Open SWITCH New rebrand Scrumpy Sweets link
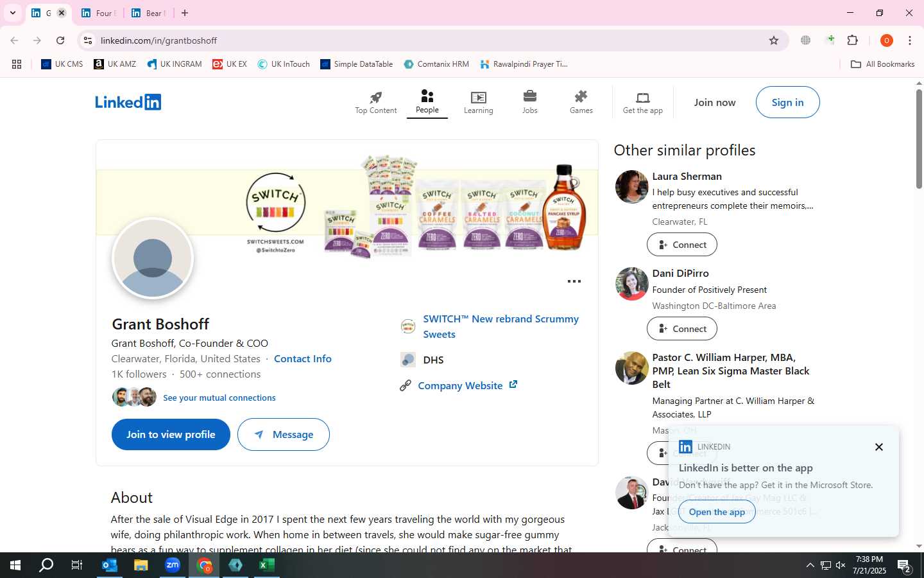Image resolution: width=924 pixels, height=578 pixels. 501,326
